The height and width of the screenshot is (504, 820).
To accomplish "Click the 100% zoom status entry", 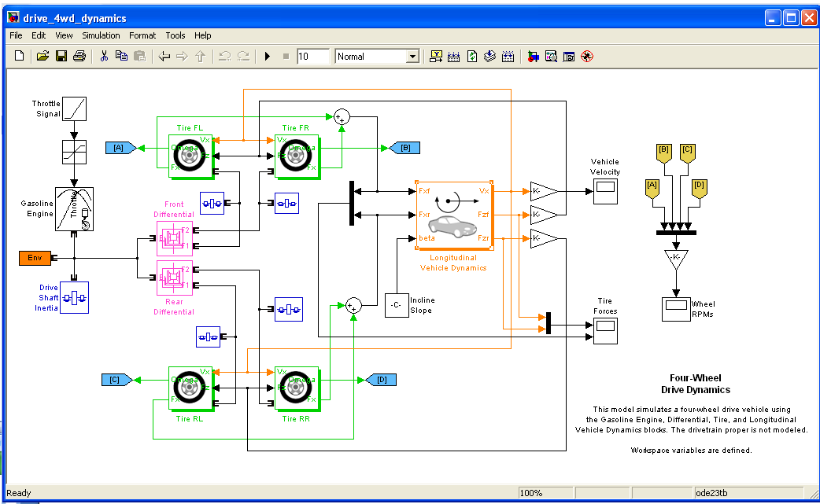I will pyautogui.click(x=545, y=492).
